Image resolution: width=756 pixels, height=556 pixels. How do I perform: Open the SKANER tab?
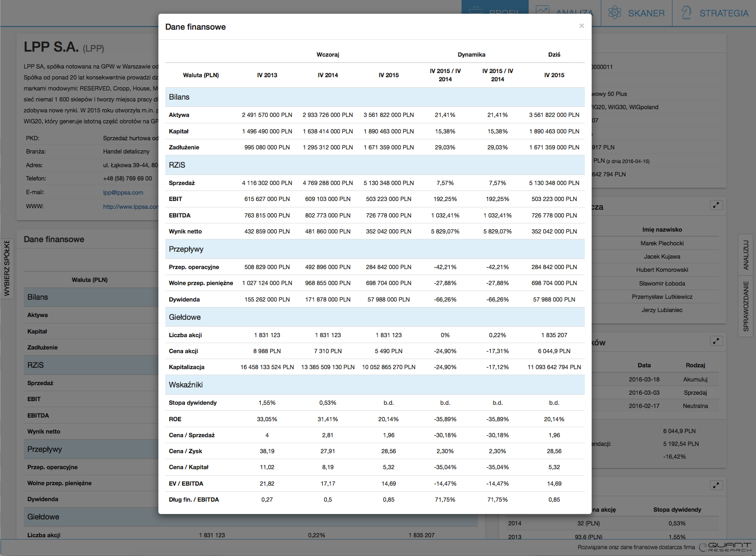(x=636, y=13)
